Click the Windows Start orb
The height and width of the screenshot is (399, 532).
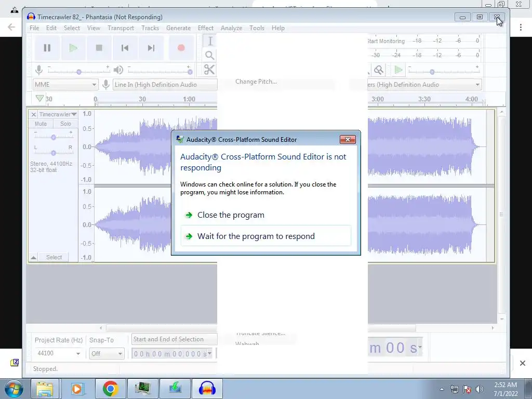[x=14, y=389]
